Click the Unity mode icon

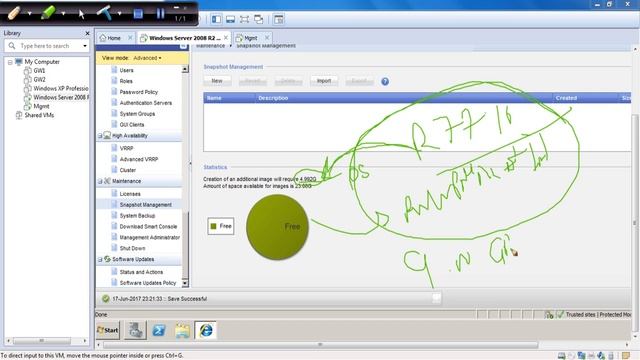[x=258, y=19]
